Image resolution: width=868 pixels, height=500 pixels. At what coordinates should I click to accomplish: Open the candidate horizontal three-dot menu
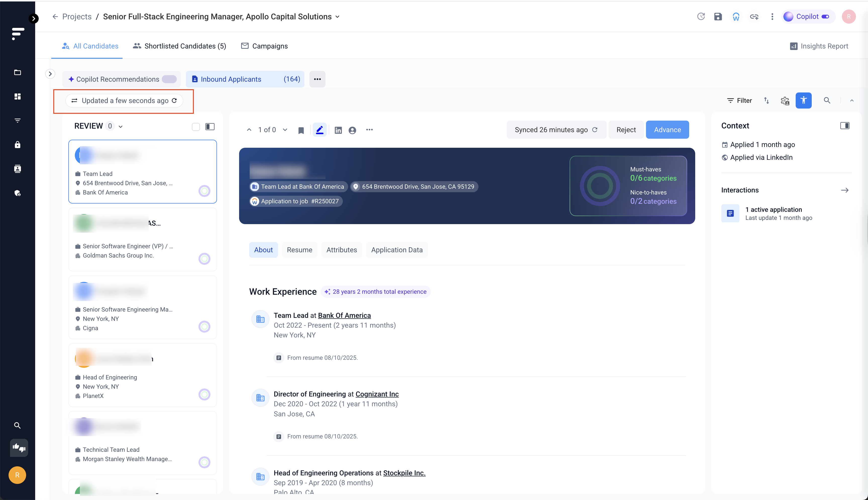coord(369,130)
